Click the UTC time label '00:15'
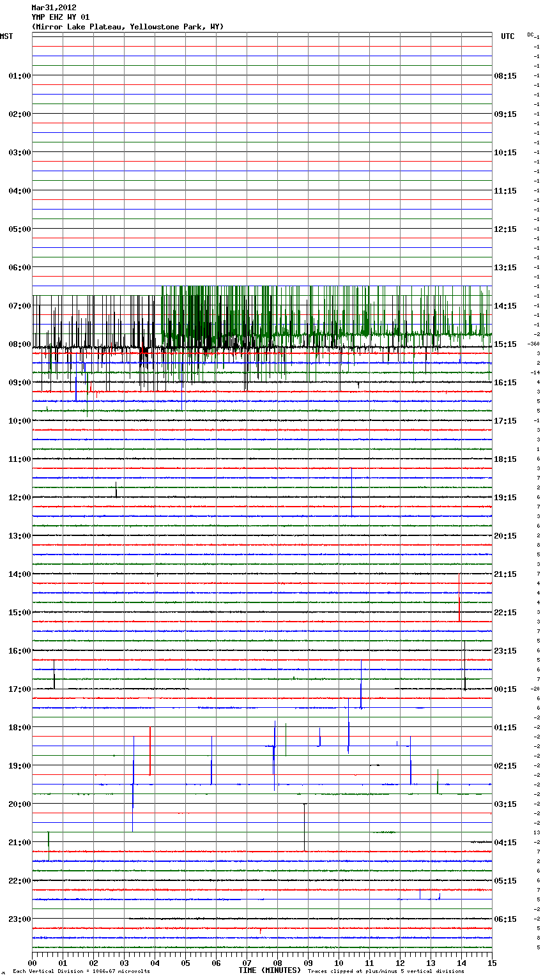The image size is (543, 980). 505,689
